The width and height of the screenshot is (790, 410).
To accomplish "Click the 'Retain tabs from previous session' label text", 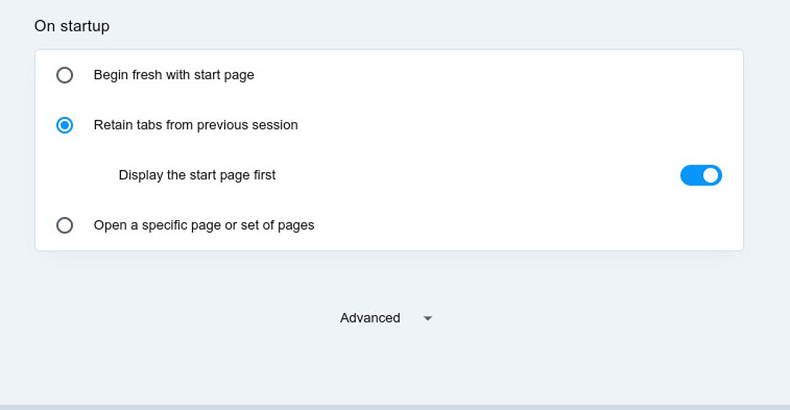I will [x=196, y=125].
